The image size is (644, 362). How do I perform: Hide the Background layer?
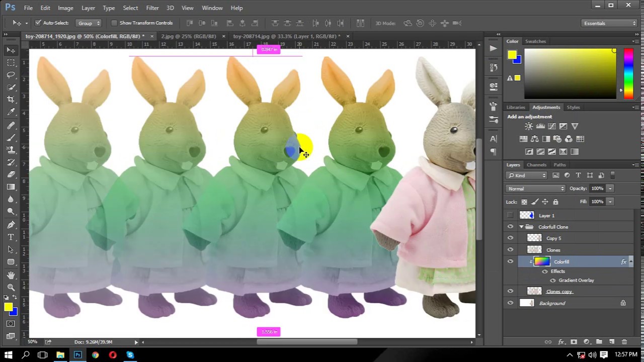point(510,303)
